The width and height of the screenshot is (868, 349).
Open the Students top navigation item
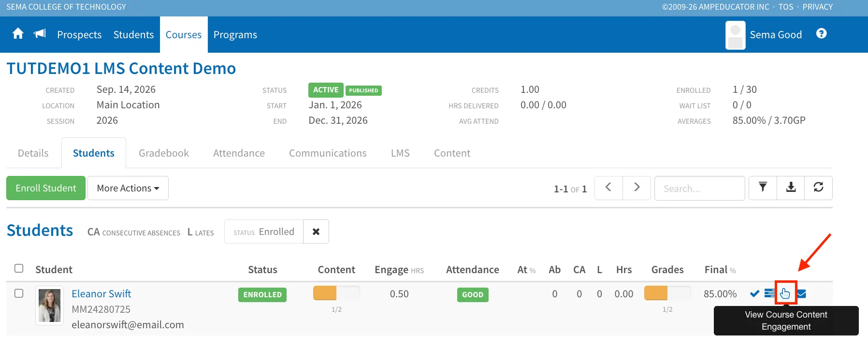click(133, 35)
